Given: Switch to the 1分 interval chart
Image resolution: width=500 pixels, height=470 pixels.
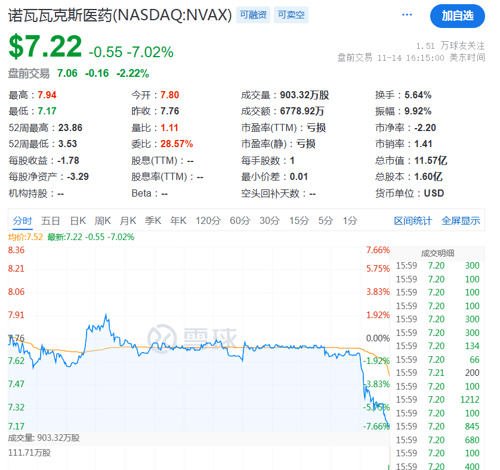Looking at the screenshot, I should click(350, 221).
